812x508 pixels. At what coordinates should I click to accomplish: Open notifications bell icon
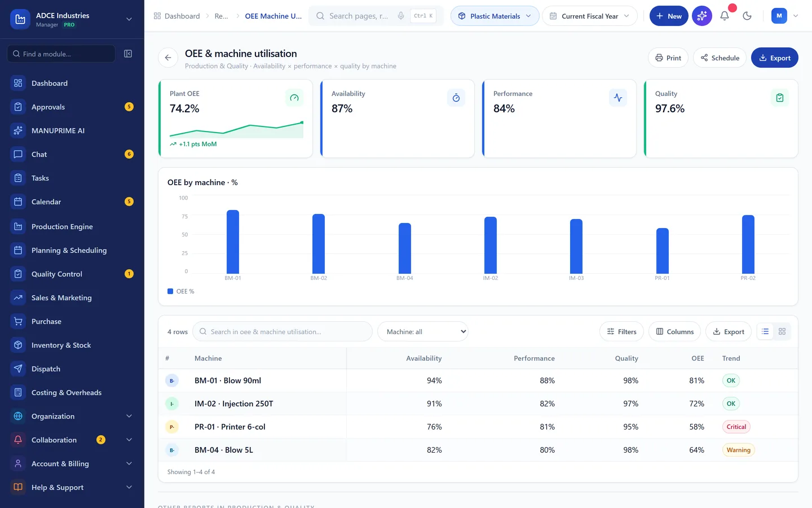tap(725, 16)
